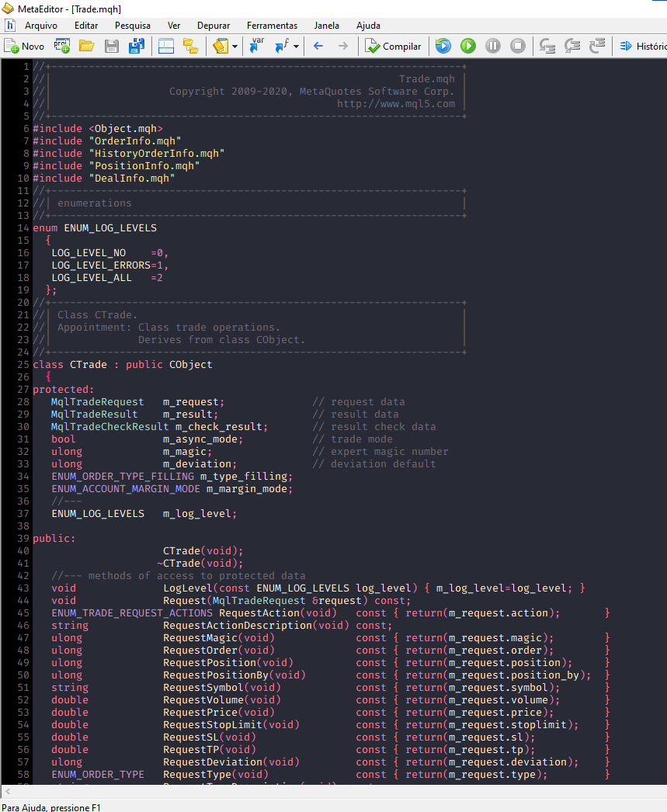Screen dimensions: 667x812
Task: Open an existing file via the folder icon
Action: [x=86, y=46]
